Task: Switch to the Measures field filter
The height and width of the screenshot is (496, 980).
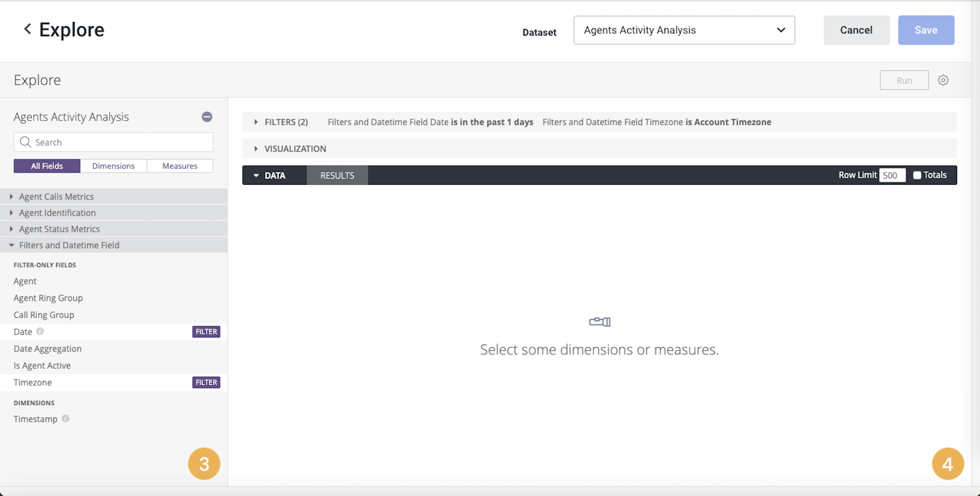Action: 180,166
